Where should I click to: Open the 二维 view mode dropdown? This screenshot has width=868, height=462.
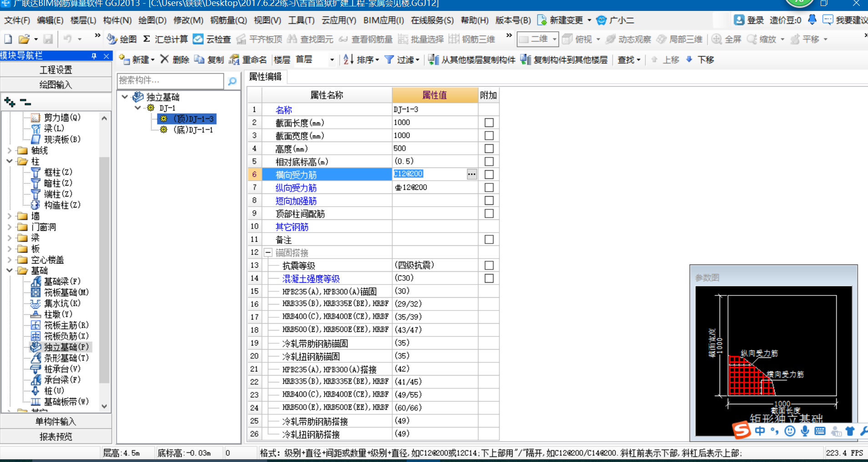pyautogui.click(x=555, y=39)
